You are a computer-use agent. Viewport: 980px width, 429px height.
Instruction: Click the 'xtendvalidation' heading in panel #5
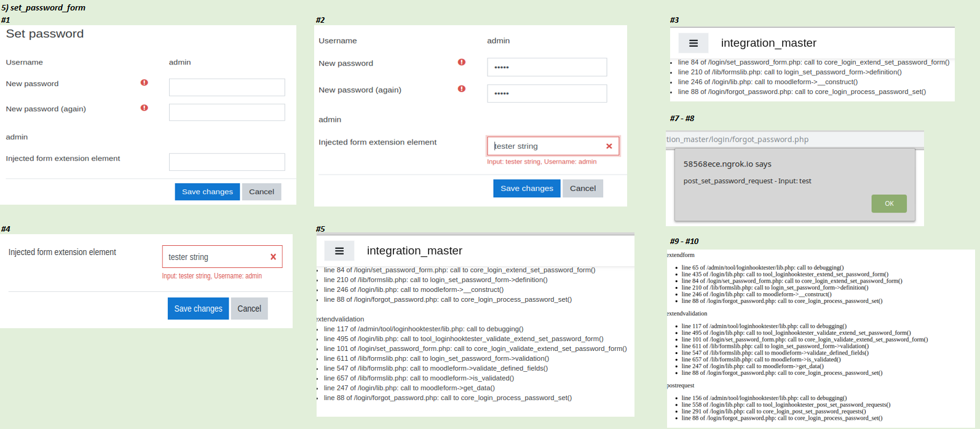[x=341, y=319]
